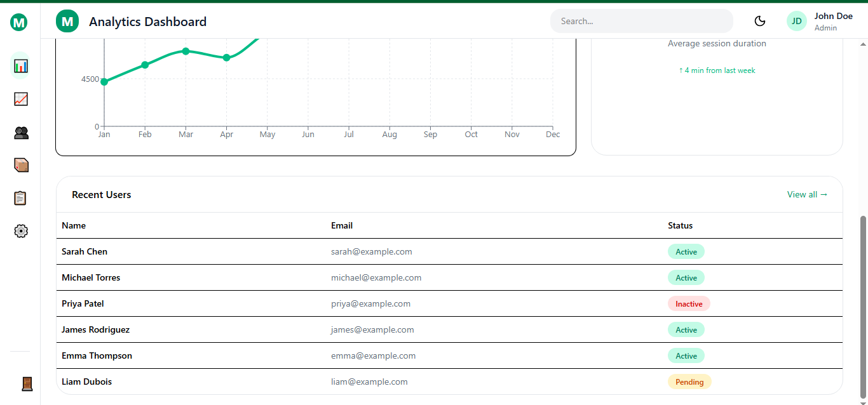
Task: Open the clipboard reports sidebar icon
Action: (x=20, y=198)
